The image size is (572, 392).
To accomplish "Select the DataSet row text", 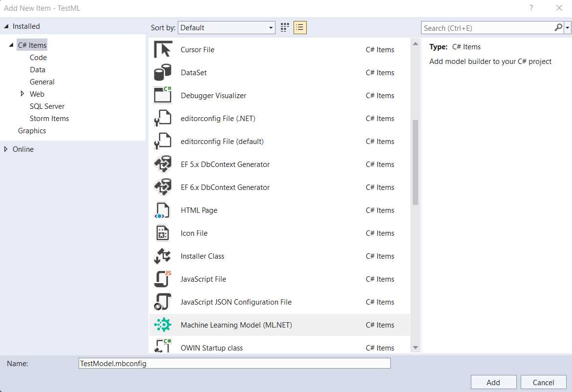I will (x=194, y=73).
